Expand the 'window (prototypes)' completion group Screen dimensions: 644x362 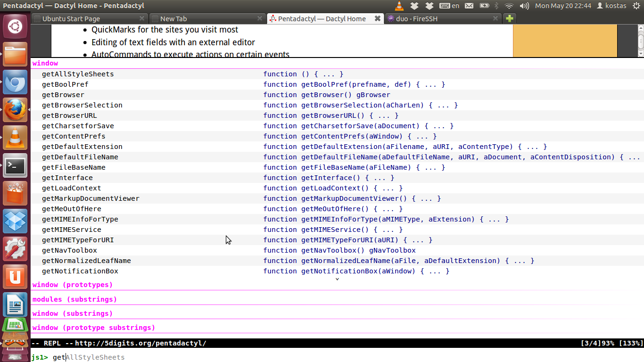point(73,285)
